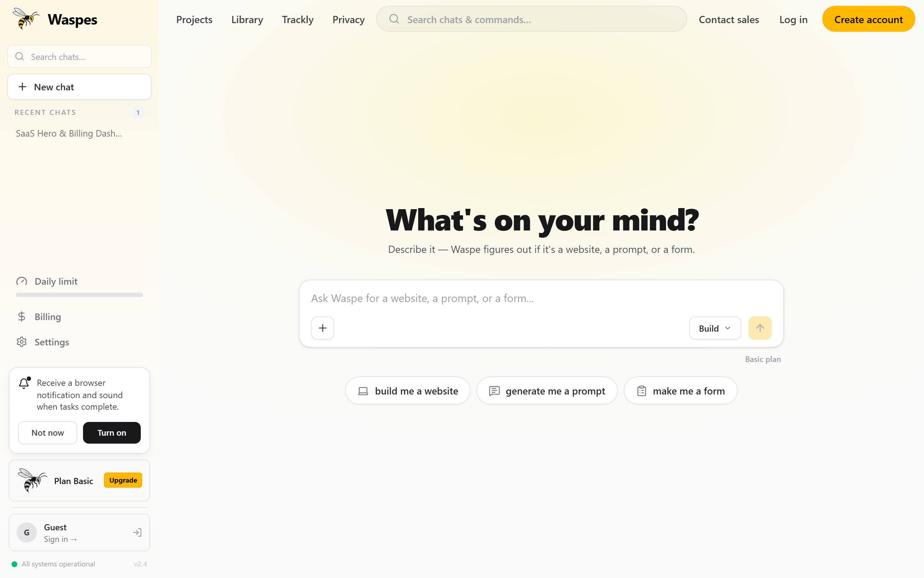Click the Billing label in the sidebar
Image resolution: width=924 pixels, height=578 pixels.
48,316
